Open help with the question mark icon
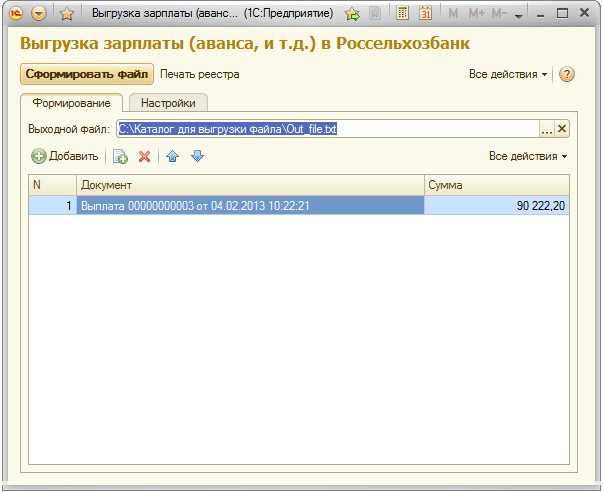This screenshot has height=492, width=603. pos(566,74)
